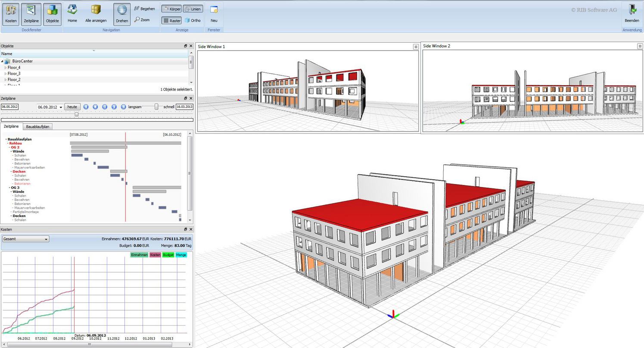Click the BüroCenter model icon

[7, 61]
